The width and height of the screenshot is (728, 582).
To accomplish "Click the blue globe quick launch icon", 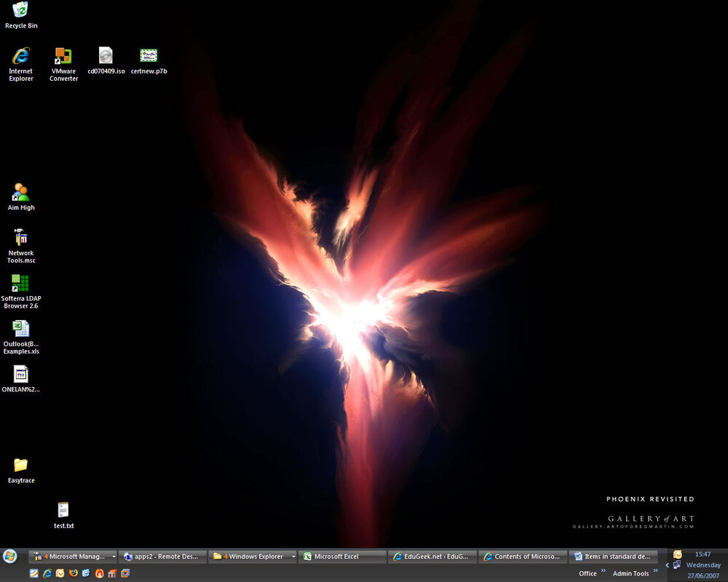I will tap(86, 573).
